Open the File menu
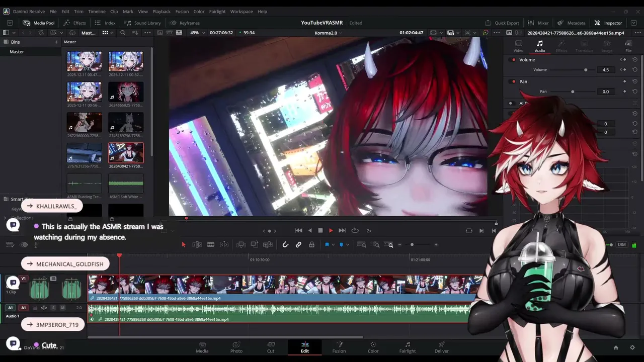644x362 pixels. point(53,12)
